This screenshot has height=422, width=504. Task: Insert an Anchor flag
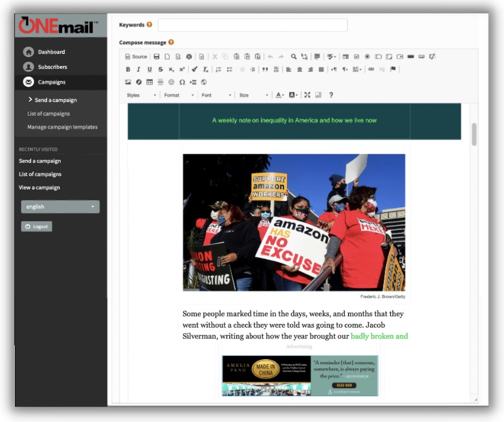coord(393,69)
